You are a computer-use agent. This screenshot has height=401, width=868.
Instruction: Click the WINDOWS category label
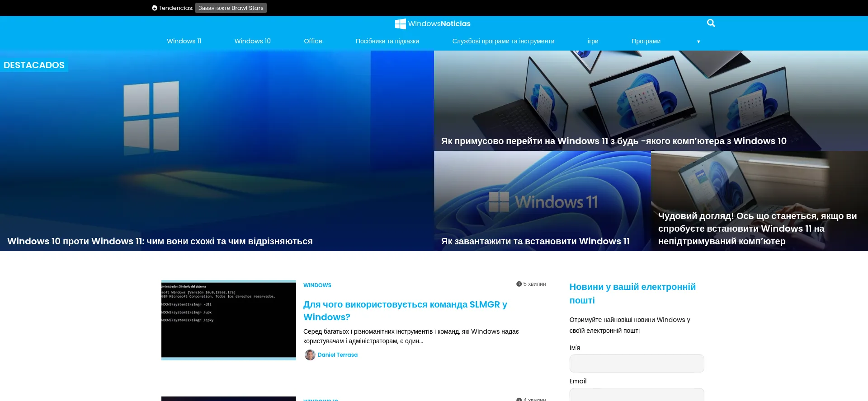pos(317,285)
